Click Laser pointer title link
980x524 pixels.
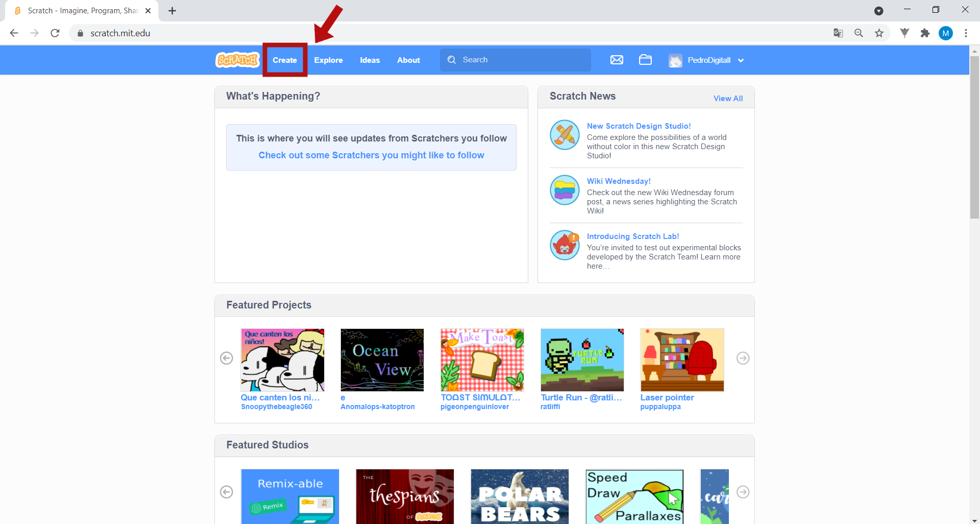click(x=667, y=397)
